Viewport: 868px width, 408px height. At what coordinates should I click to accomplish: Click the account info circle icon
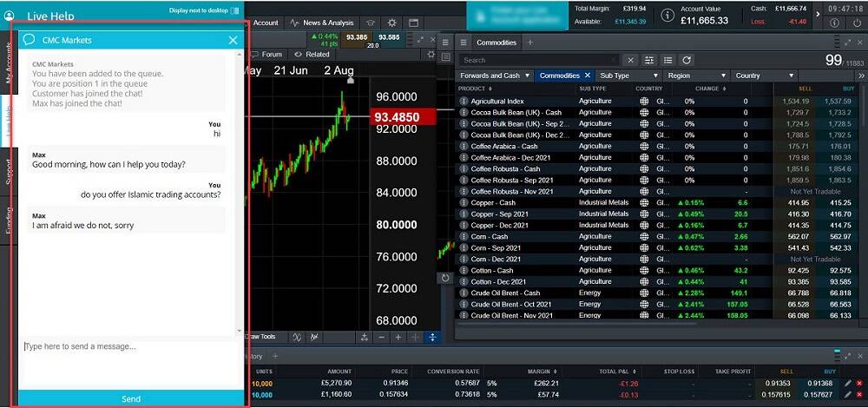point(667,16)
